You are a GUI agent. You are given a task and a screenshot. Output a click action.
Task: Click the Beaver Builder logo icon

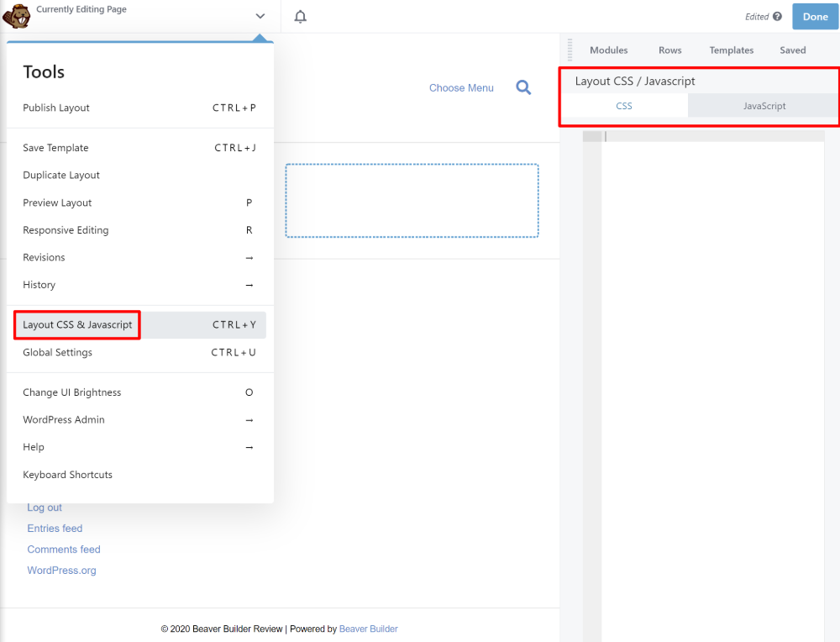point(17,16)
